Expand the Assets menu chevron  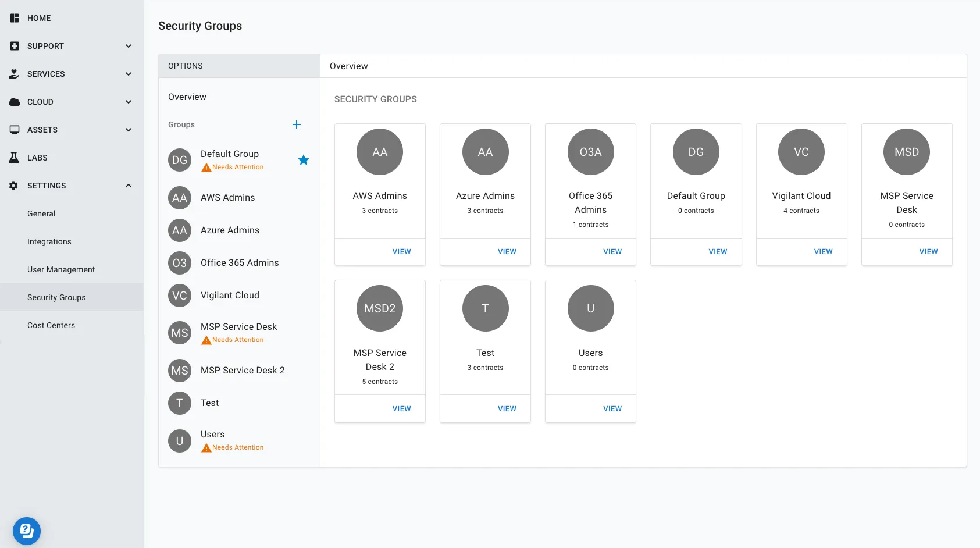[x=129, y=130]
